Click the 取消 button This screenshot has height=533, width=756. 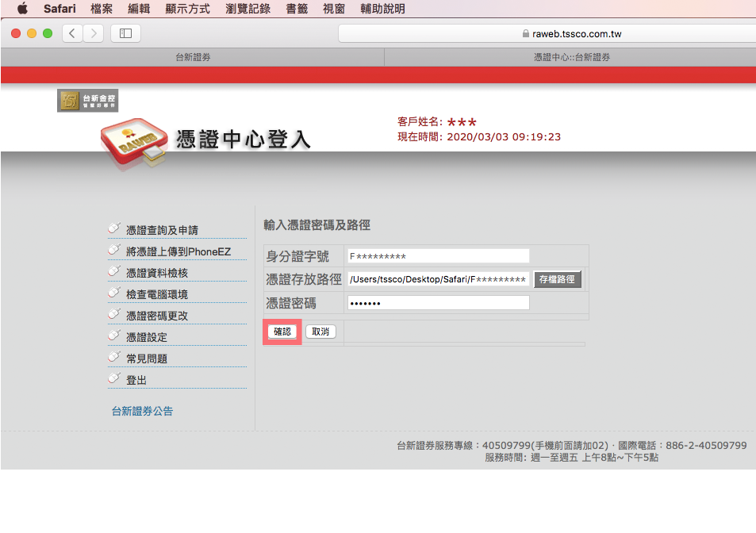(320, 332)
